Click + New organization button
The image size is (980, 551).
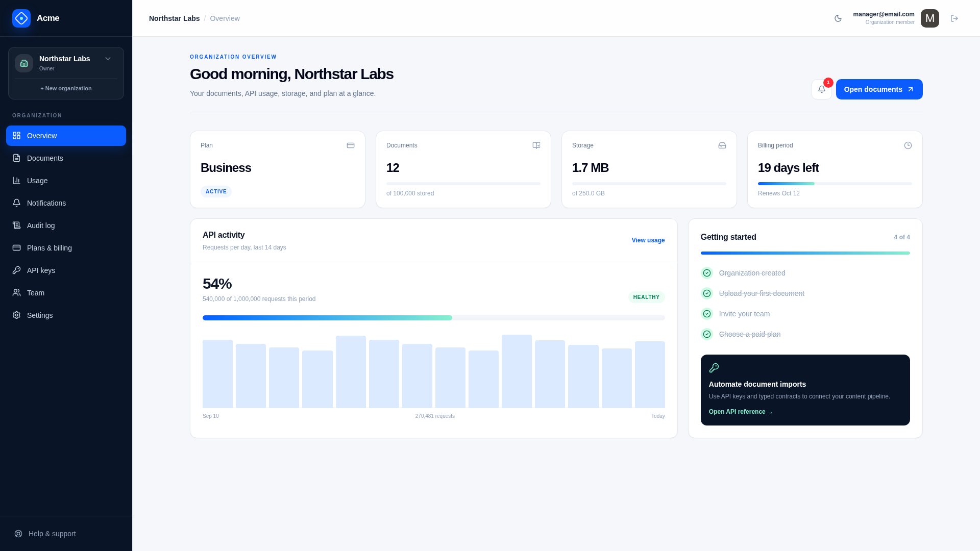click(x=66, y=88)
